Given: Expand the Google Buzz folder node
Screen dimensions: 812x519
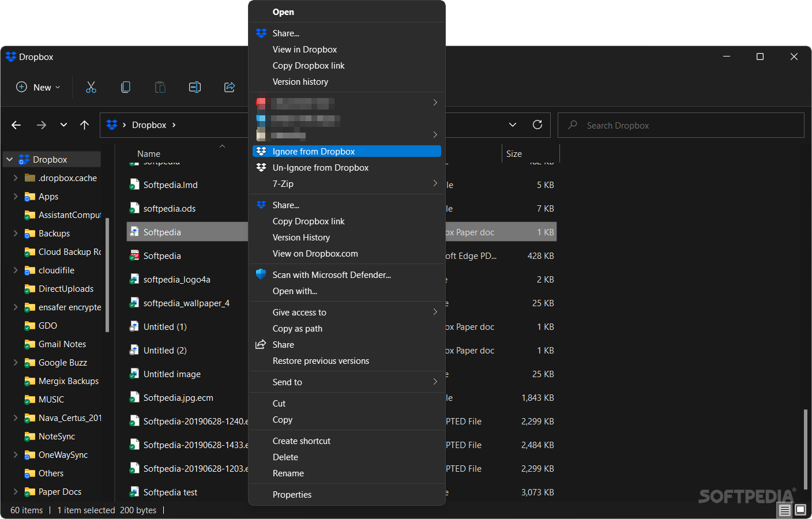Looking at the screenshot, I should point(16,362).
